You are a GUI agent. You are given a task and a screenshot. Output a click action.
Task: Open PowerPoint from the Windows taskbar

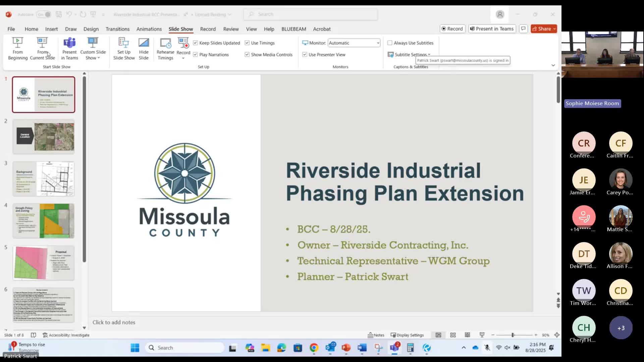pyautogui.click(x=346, y=348)
